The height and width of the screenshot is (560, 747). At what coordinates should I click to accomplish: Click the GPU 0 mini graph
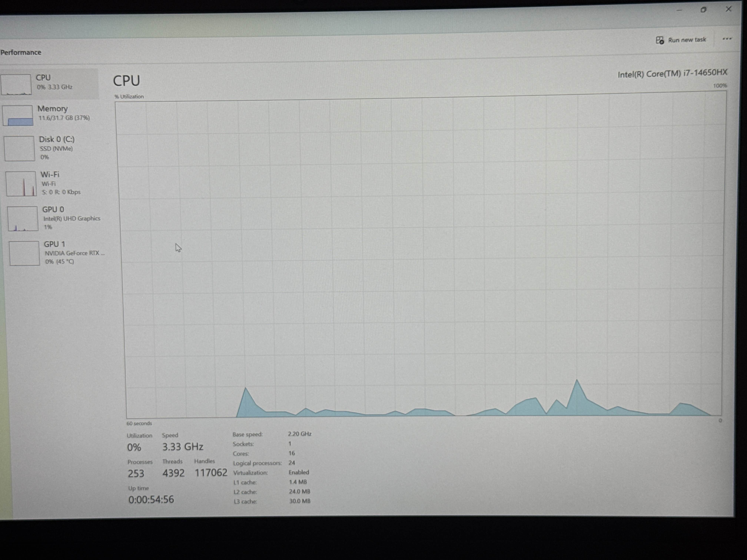[x=23, y=219]
